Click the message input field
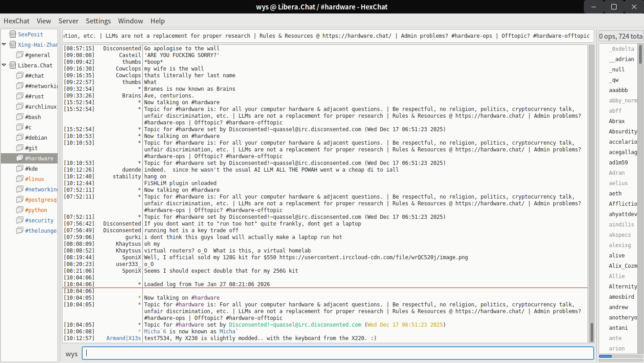 tap(338, 353)
